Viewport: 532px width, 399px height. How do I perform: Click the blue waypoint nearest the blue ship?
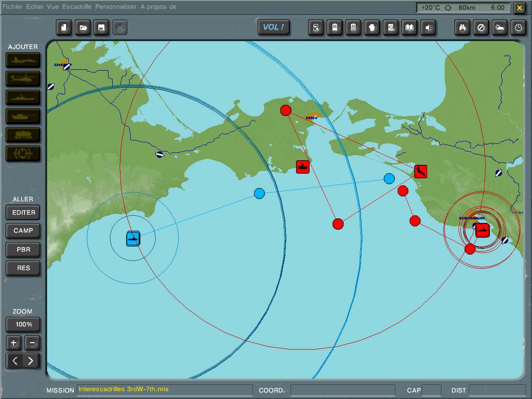tap(259, 193)
